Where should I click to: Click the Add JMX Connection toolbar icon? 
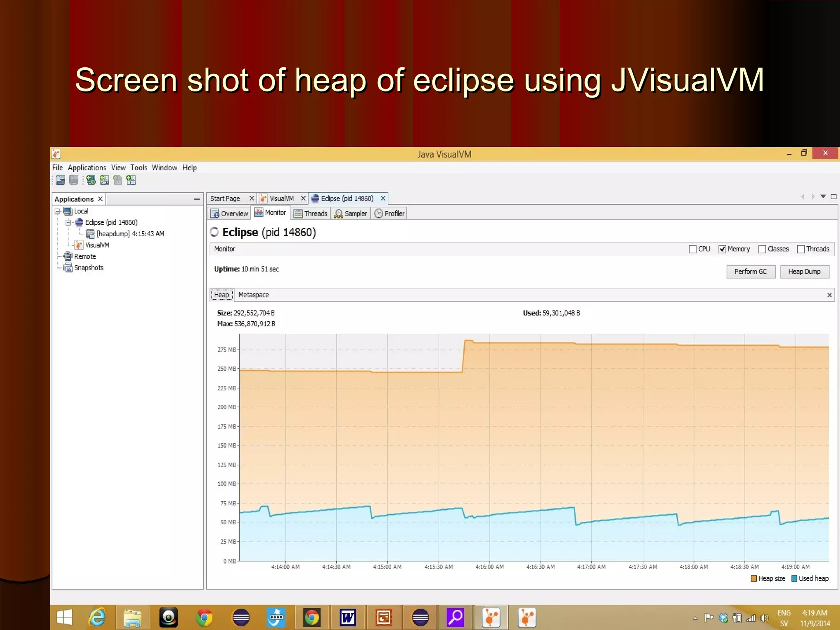coord(104,180)
